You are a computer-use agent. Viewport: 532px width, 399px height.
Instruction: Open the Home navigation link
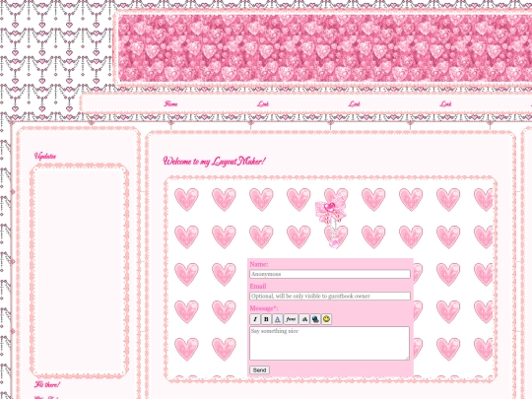(171, 103)
